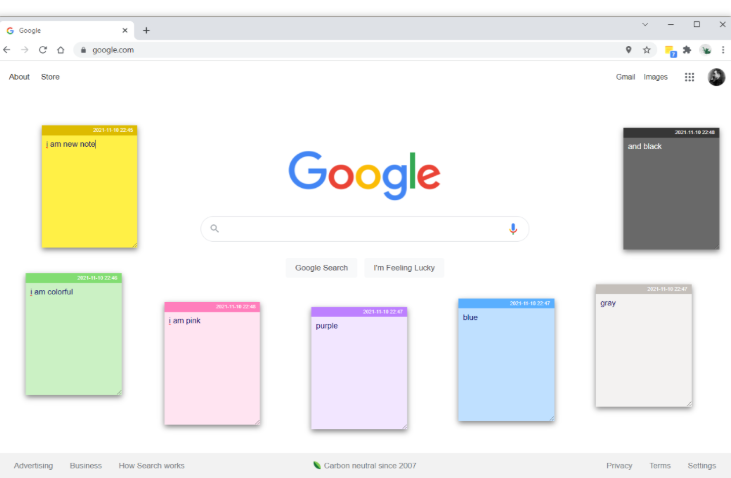Click the Chrome profile avatar in toolbar
Screen dimensions: 731x478
pyautogui.click(x=706, y=50)
